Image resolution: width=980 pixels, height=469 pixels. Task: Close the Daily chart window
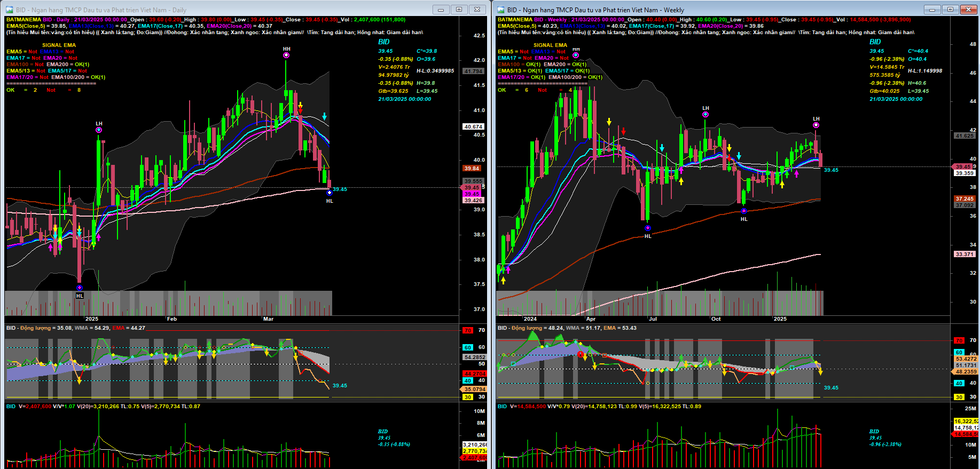pos(477,10)
